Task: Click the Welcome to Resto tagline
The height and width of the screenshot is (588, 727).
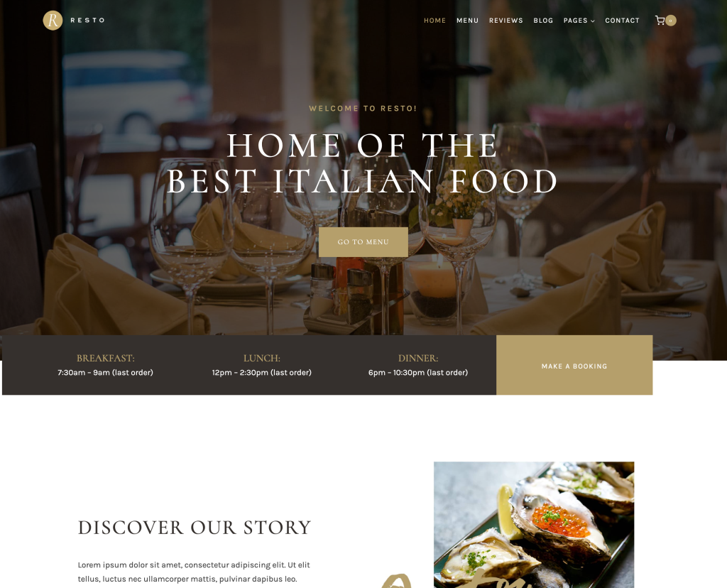Action: tap(363, 109)
